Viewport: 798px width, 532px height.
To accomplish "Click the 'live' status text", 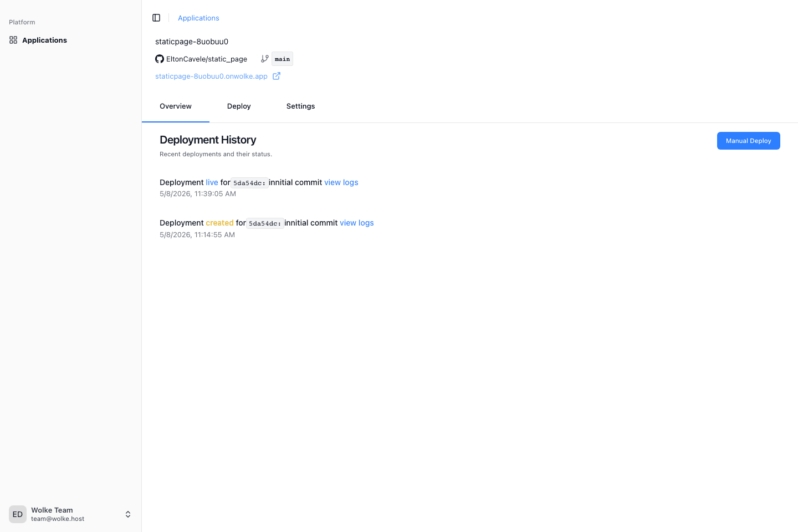I will (x=212, y=182).
